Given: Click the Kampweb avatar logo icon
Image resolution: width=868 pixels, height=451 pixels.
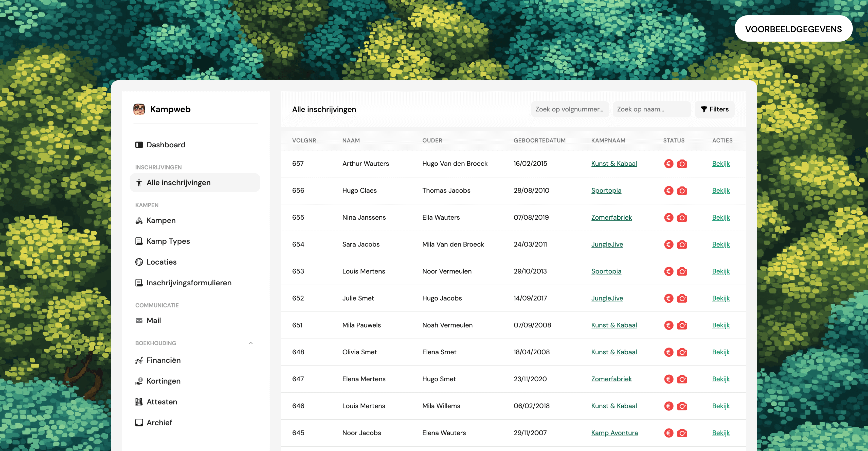Looking at the screenshot, I should tap(139, 109).
